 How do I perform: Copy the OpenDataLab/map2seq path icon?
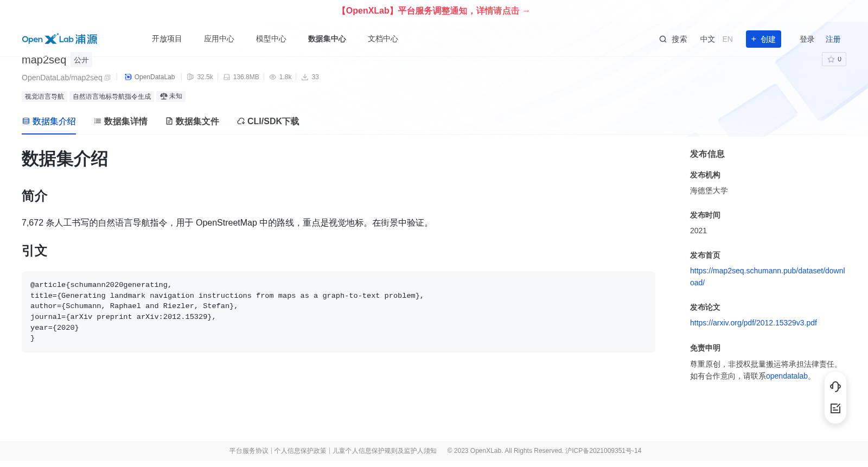pyautogui.click(x=107, y=78)
